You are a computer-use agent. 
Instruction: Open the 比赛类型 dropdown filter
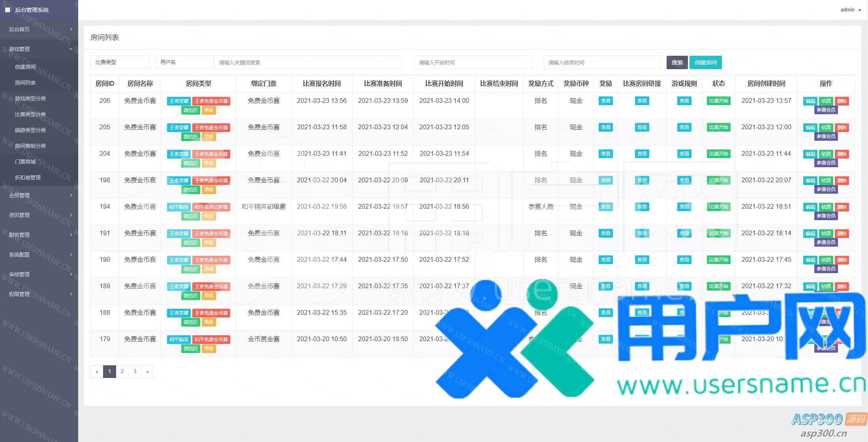pos(120,62)
